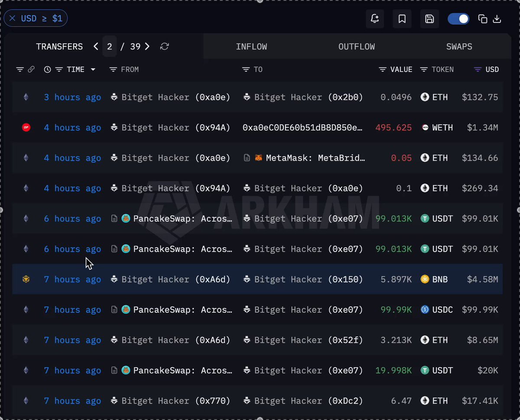Screen dimensions: 520x420
Task: Click the BNB chain icon on 5.897K row
Action: coord(26,279)
